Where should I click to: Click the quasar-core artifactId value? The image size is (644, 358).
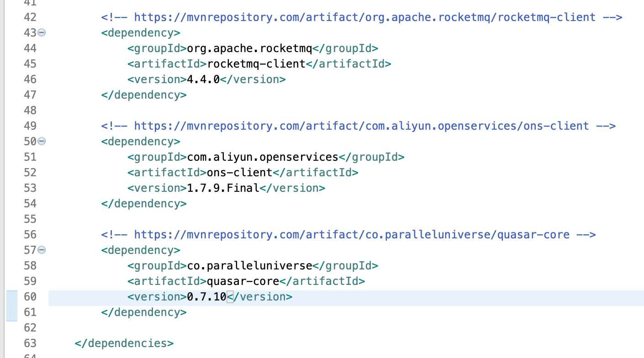coord(243,281)
